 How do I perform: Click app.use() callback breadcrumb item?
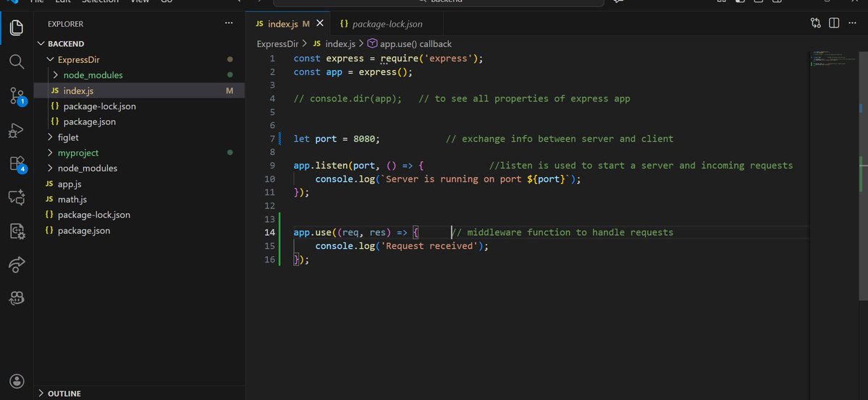pyautogui.click(x=410, y=43)
